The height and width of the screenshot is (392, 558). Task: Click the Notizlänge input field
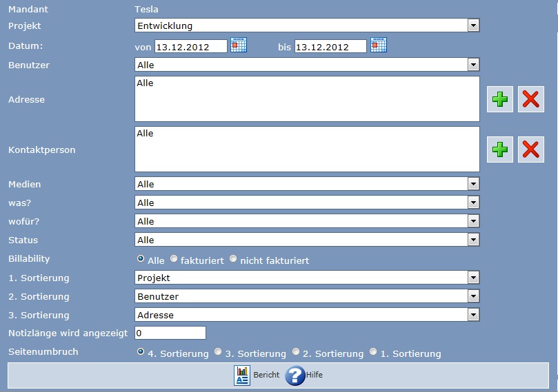tap(170, 333)
